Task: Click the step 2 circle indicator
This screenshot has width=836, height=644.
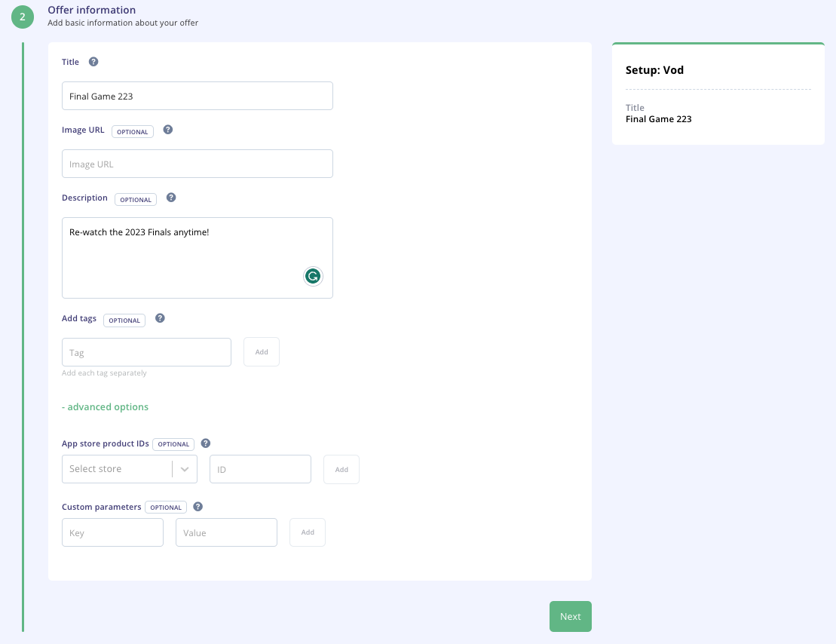Action: click(x=23, y=17)
